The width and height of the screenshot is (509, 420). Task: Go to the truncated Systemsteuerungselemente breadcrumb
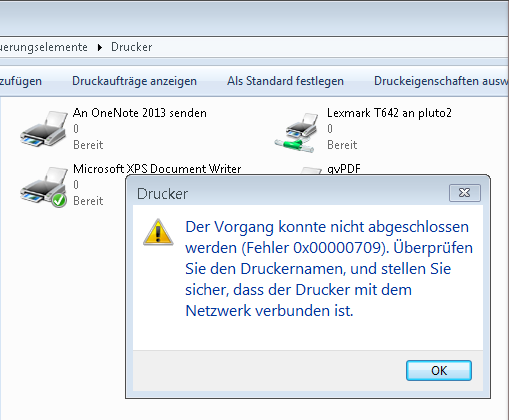(44, 47)
